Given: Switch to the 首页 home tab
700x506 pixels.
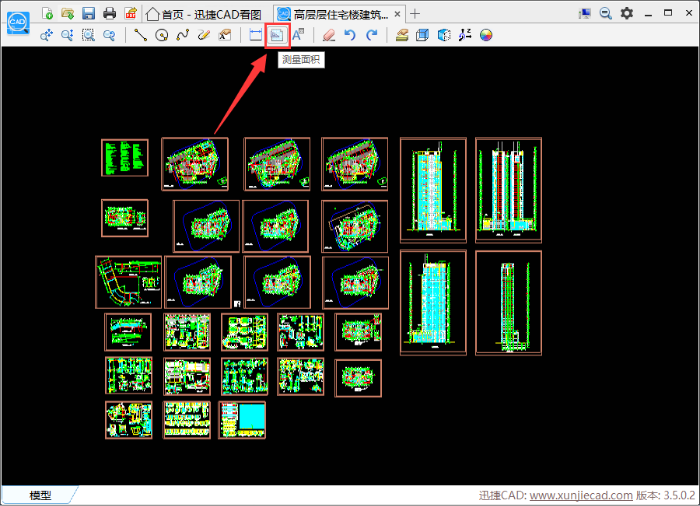Looking at the screenshot, I should 206,14.
